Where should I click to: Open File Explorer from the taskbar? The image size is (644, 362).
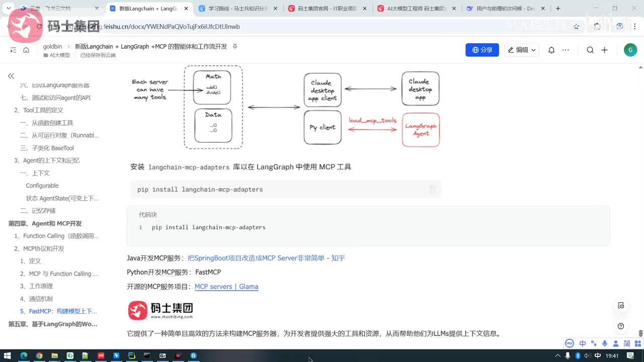(x=55, y=356)
